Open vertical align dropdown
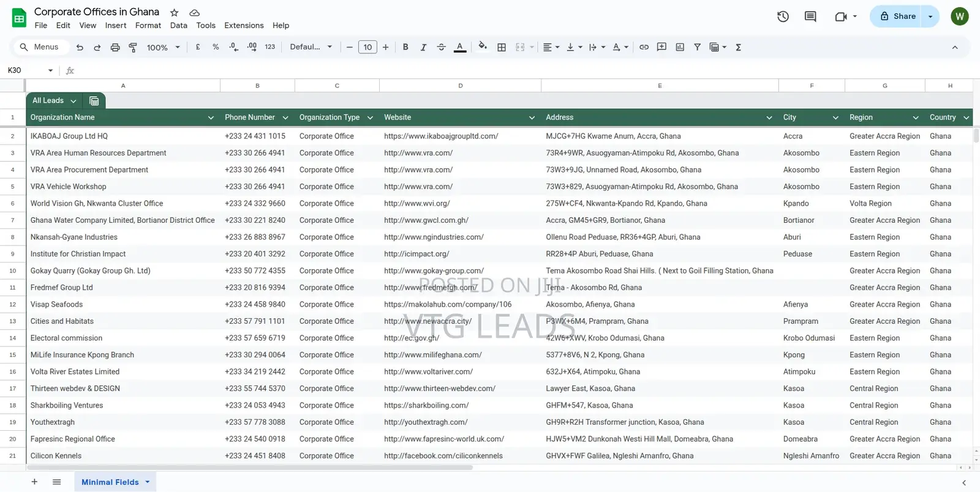 574,47
